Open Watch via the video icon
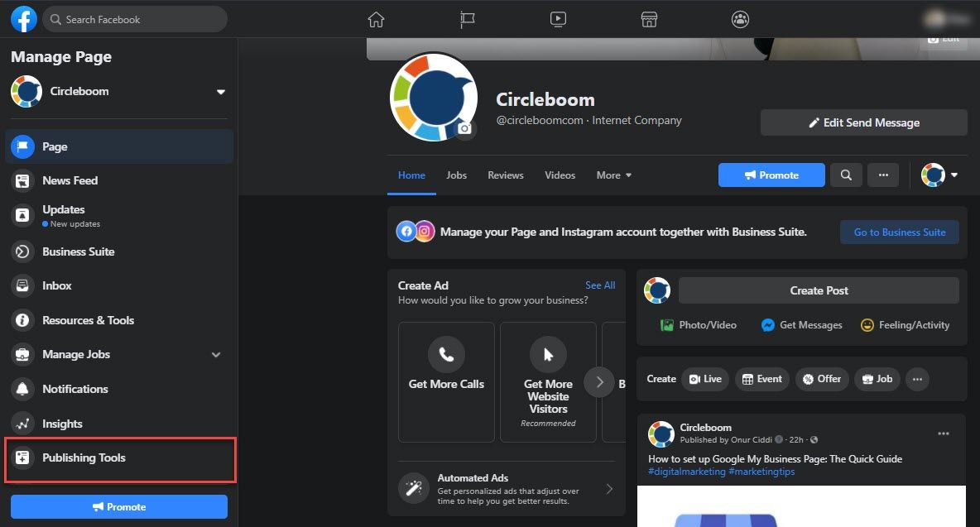This screenshot has height=527, width=980. (558, 18)
